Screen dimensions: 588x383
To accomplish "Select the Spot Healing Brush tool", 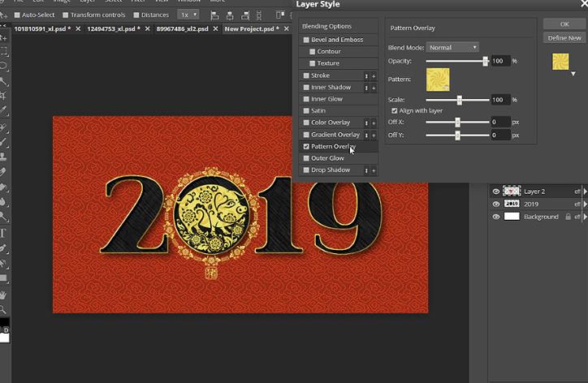I will tap(3, 127).
